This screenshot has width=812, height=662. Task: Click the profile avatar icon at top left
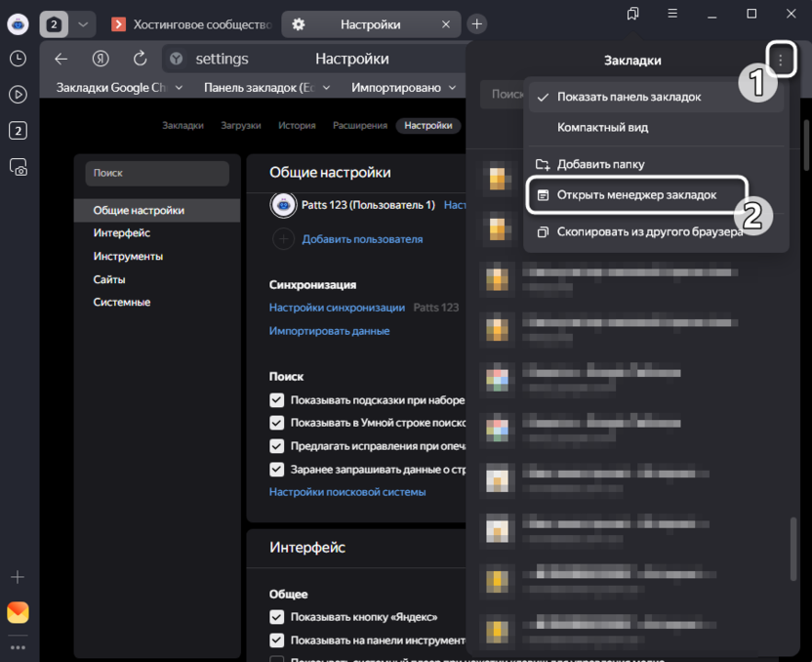pos(19,24)
